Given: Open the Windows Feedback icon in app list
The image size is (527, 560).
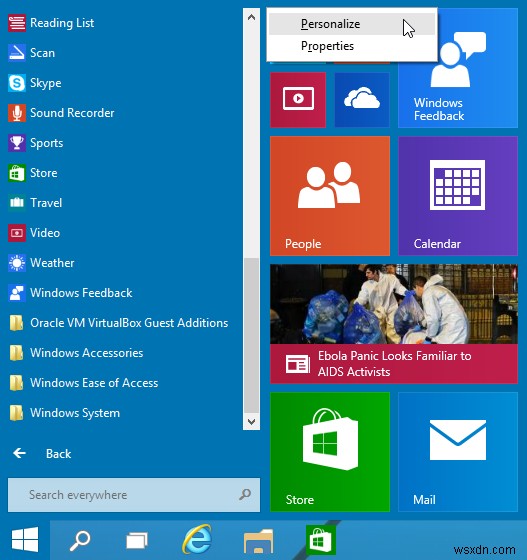Looking at the screenshot, I should 17,293.
